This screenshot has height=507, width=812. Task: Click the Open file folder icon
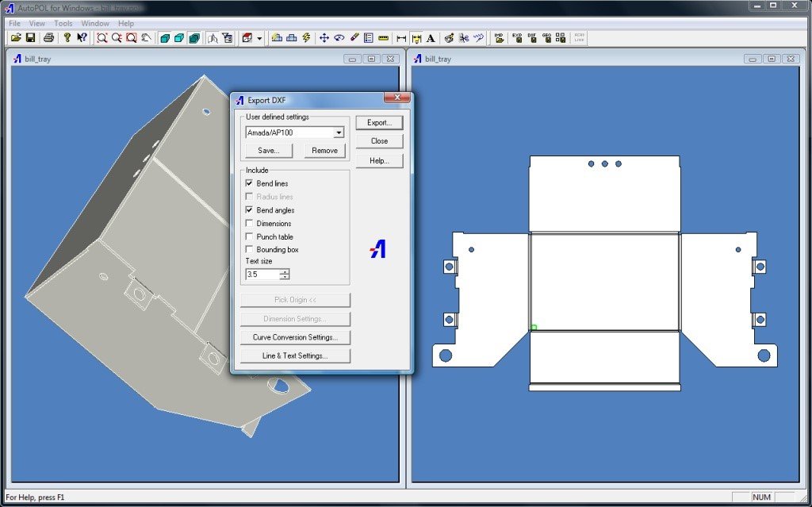(16, 38)
